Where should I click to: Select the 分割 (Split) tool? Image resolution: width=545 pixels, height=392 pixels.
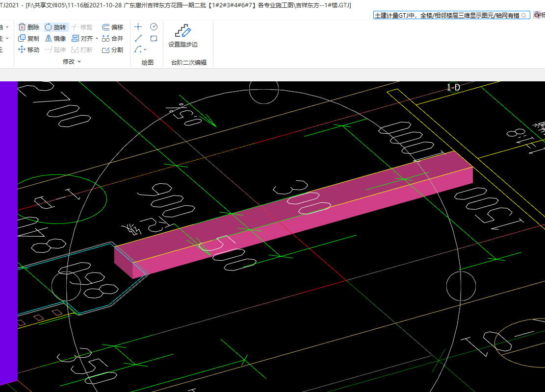click(x=113, y=49)
